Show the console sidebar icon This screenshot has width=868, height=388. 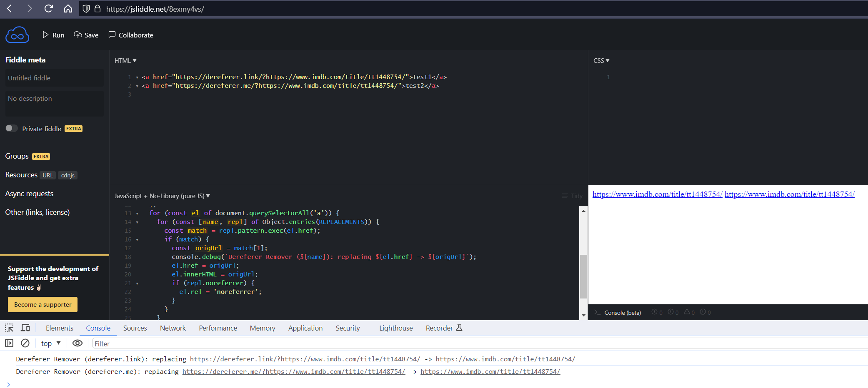9,343
